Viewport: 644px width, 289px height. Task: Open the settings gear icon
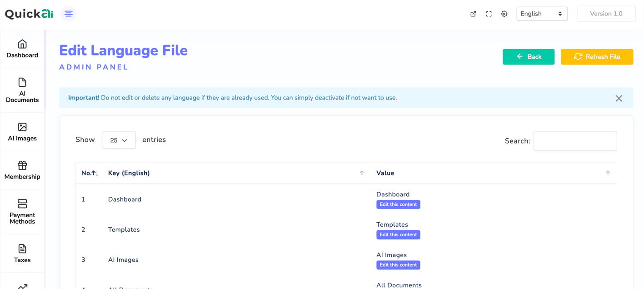pos(504,14)
